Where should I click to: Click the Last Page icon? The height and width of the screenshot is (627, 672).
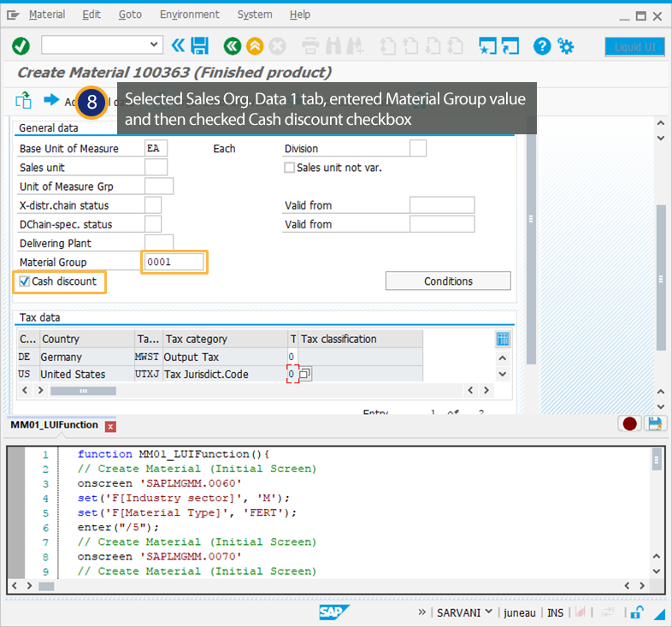click(x=455, y=46)
